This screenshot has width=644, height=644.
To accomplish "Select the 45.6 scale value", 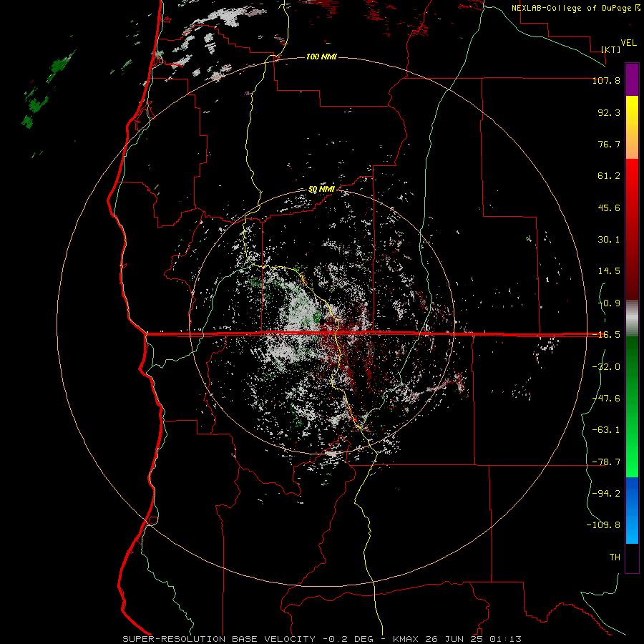I will pos(609,208).
